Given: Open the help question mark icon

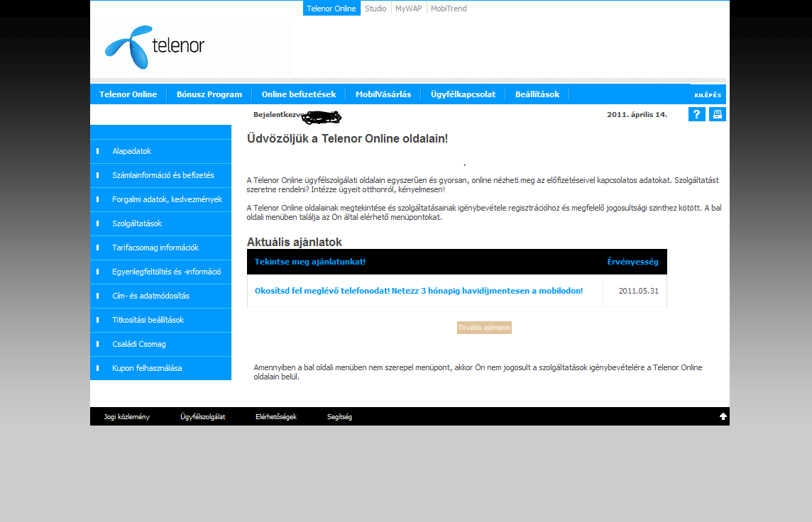Looking at the screenshot, I should pyautogui.click(x=696, y=114).
